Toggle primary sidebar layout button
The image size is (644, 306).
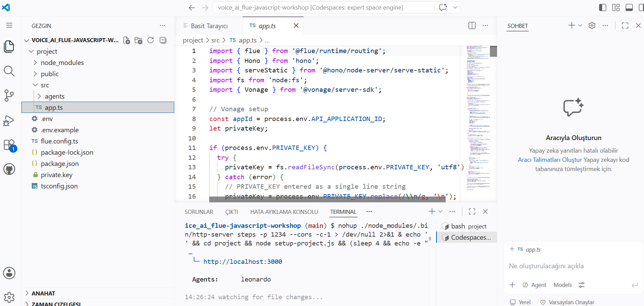click(602, 7)
